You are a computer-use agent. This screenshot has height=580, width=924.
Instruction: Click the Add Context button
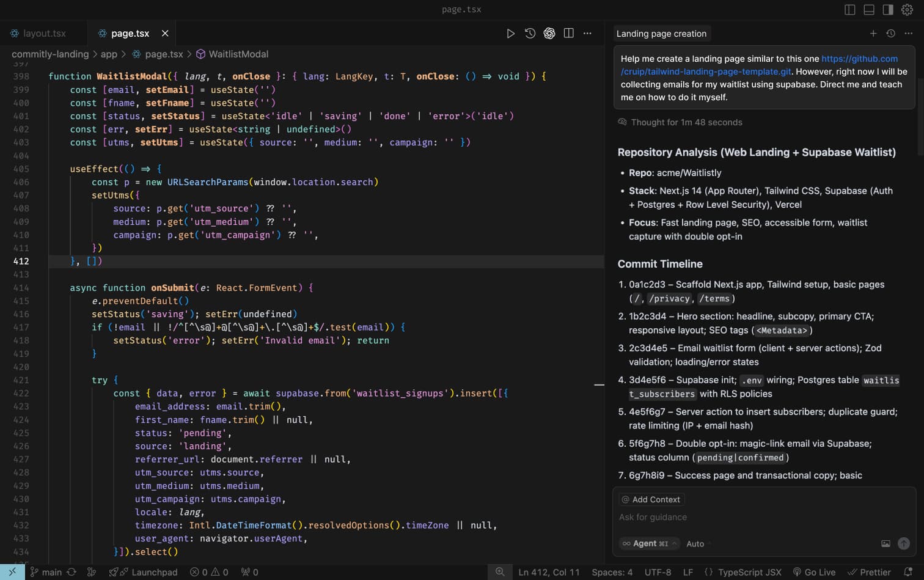pyautogui.click(x=651, y=499)
